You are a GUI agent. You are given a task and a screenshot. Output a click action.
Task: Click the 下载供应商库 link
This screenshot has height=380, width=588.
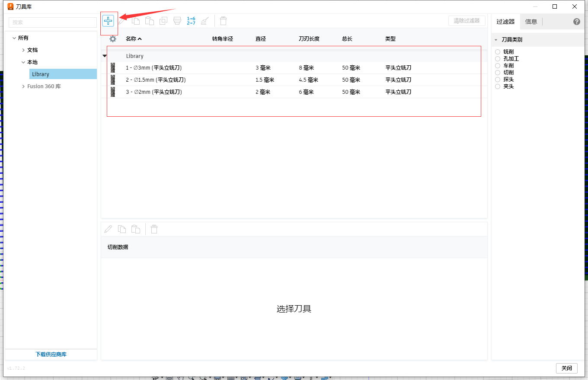click(x=51, y=354)
